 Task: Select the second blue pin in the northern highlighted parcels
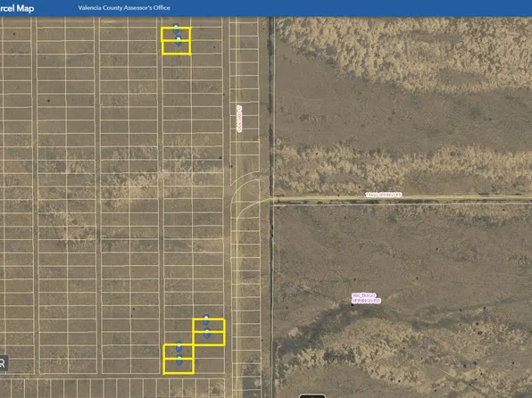coord(179,40)
